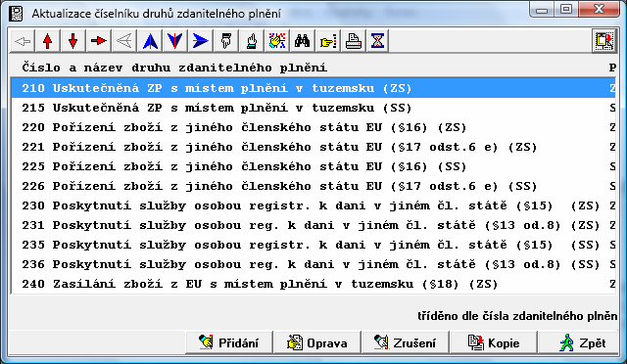Image resolution: width=627 pixels, height=364 pixels.
Task: Select row 235 Poskytnutí služby (§15) (SS)
Action: pyautogui.click(x=313, y=245)
